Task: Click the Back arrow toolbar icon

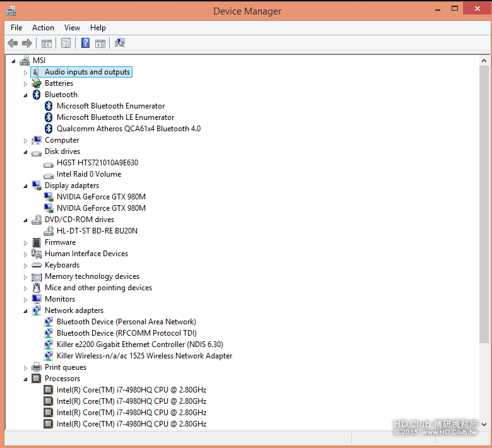Action: (x=13, y=43)
